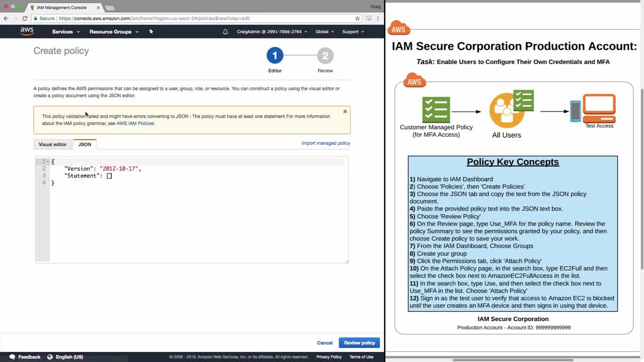This screenshot has width=644, height=362.
Task: Open the Feedback link in footer
Action: pyautogui.click(x=29, y=357)
